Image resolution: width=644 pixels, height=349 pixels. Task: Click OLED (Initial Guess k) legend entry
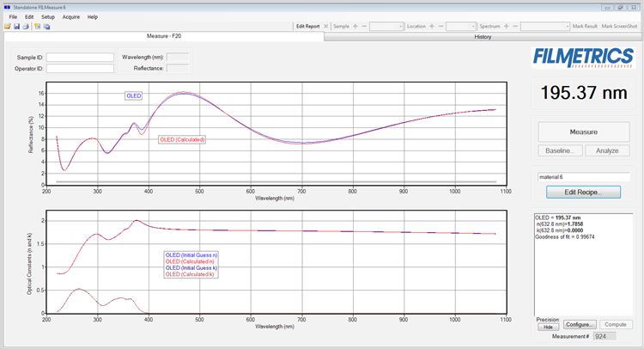(191, 268)
